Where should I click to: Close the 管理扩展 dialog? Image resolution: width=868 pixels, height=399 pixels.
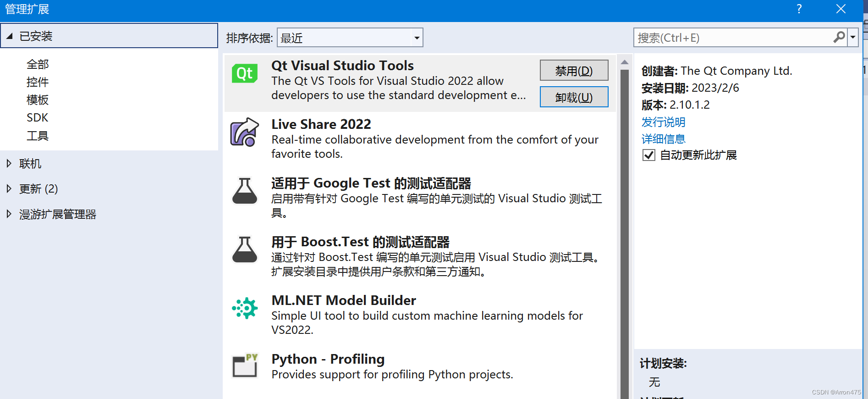click(841, 9)
